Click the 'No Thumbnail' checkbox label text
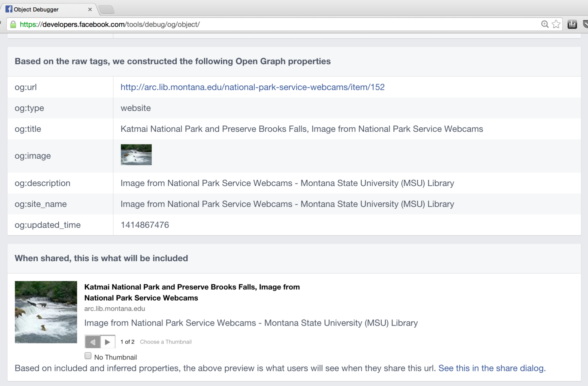 click(x=115, y=357)
